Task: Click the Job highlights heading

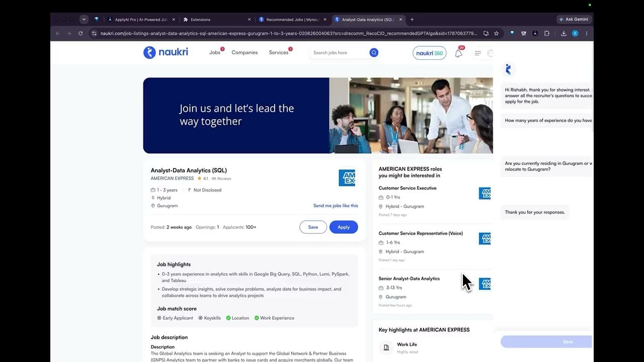Action: [174, 264]
